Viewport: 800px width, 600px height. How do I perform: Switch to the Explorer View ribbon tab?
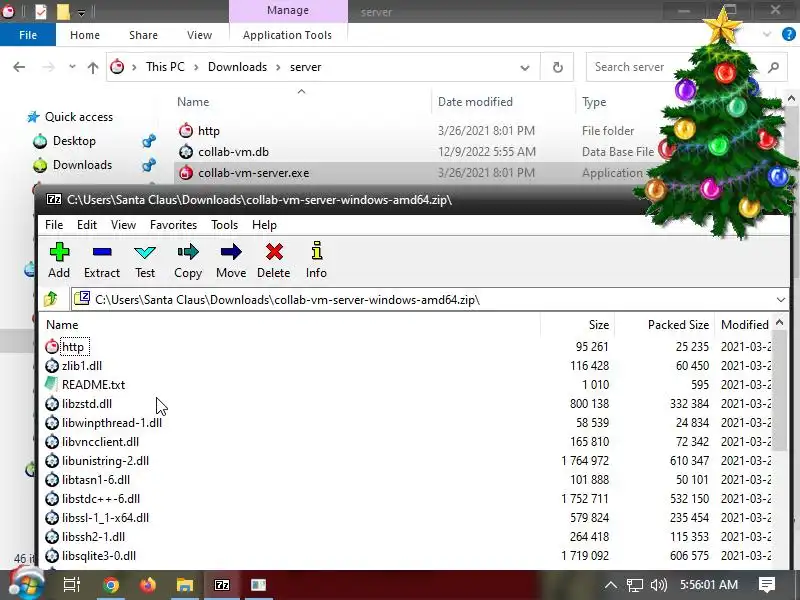click(x=199, y=35)
